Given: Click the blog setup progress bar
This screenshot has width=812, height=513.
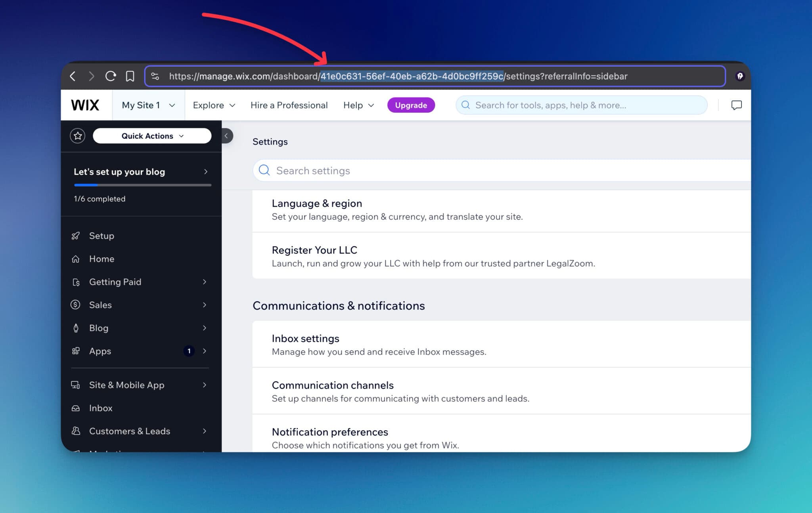Looking at the screenshot, I should point(142,185).
